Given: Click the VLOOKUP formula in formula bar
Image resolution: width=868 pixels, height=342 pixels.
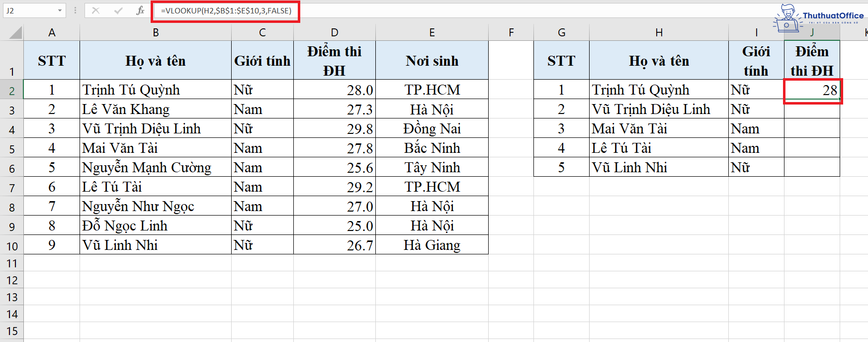Looking at the screenshot, I should [226, 10].
